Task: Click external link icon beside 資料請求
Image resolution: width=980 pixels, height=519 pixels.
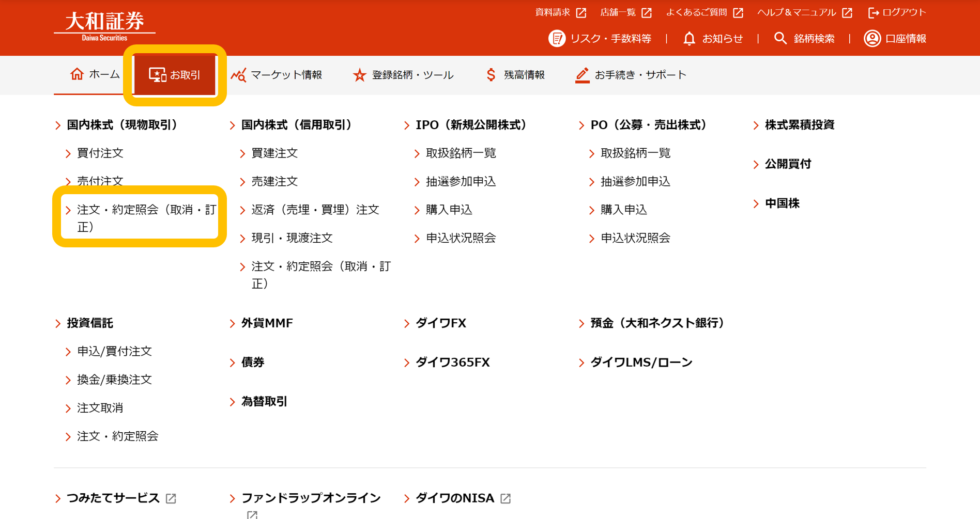Action: click(x=581, y=13)
